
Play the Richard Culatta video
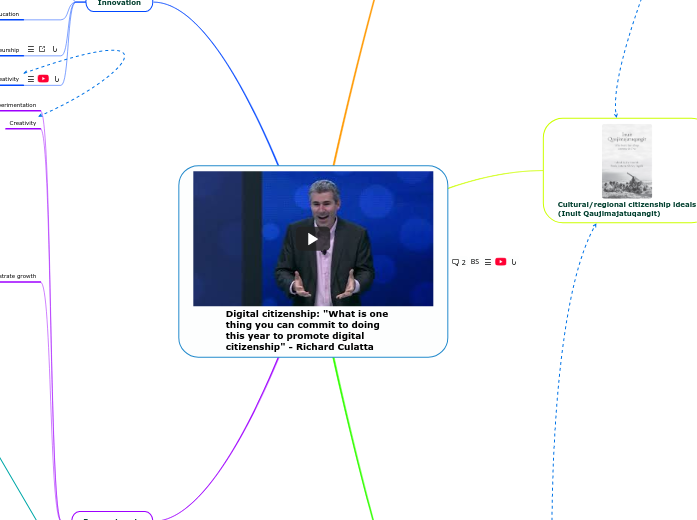tap(313, 239)
